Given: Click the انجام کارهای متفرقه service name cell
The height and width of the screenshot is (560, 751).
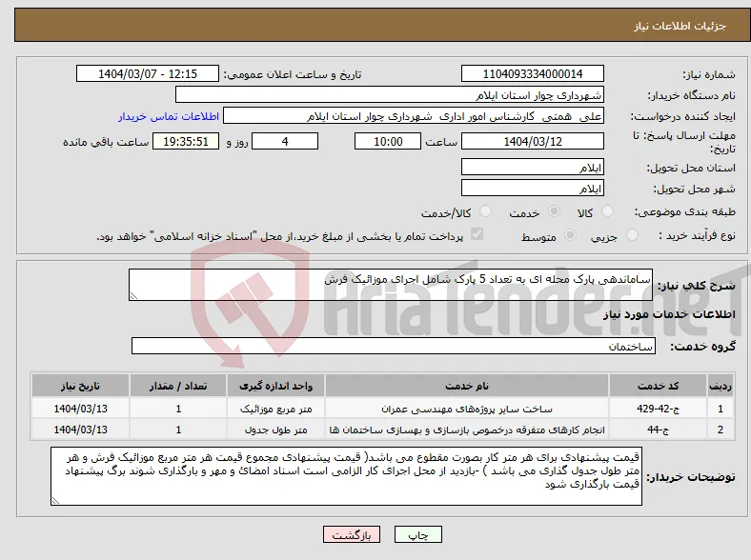Looking at the screenshot, I should pyautogui.click(x=467, y=430).
